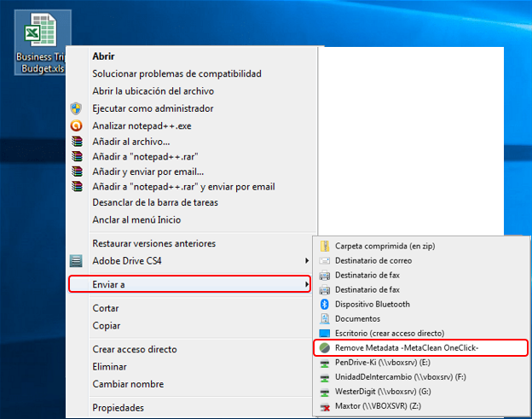Click the shield icon for Ejecutar como administrador
This screenshot has height=419, width=532.
click(77, 108)
